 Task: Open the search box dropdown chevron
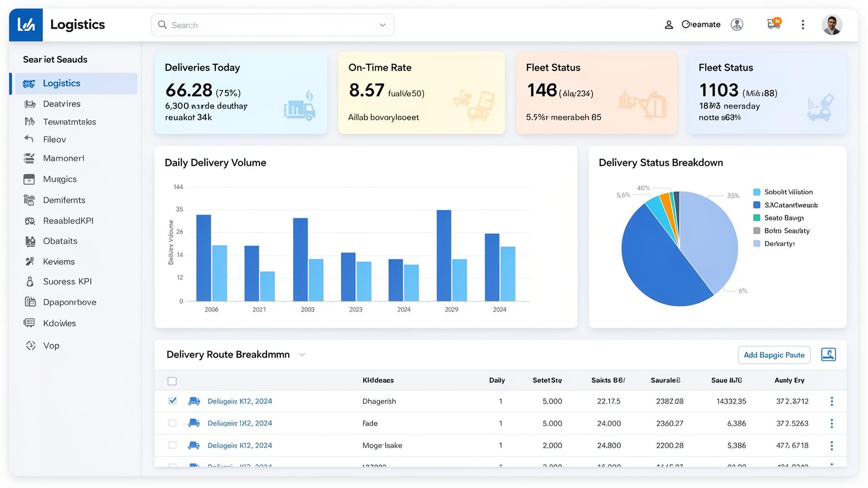point(382,25)
